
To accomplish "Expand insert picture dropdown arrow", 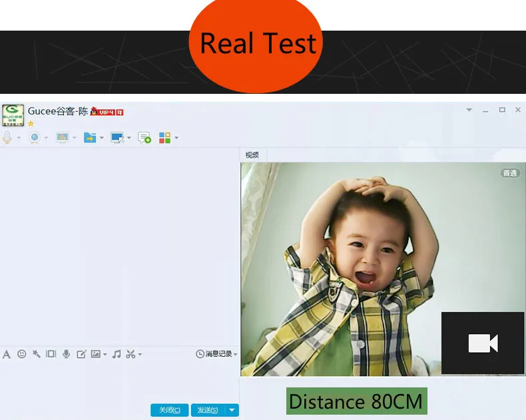I will click(x=105, y=354).
